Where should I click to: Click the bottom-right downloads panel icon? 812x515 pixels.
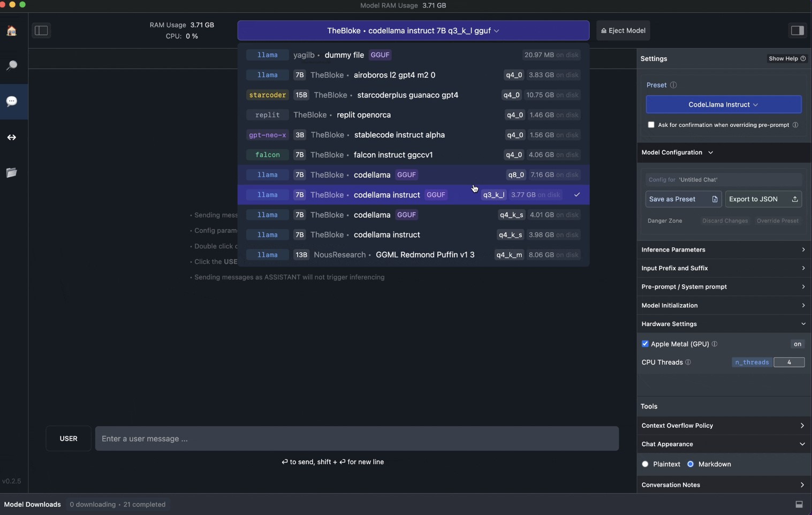pos(799,504)
